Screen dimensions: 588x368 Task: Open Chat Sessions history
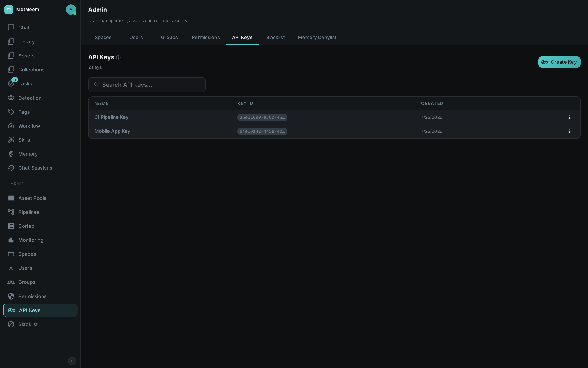click(x=40, y=168)
